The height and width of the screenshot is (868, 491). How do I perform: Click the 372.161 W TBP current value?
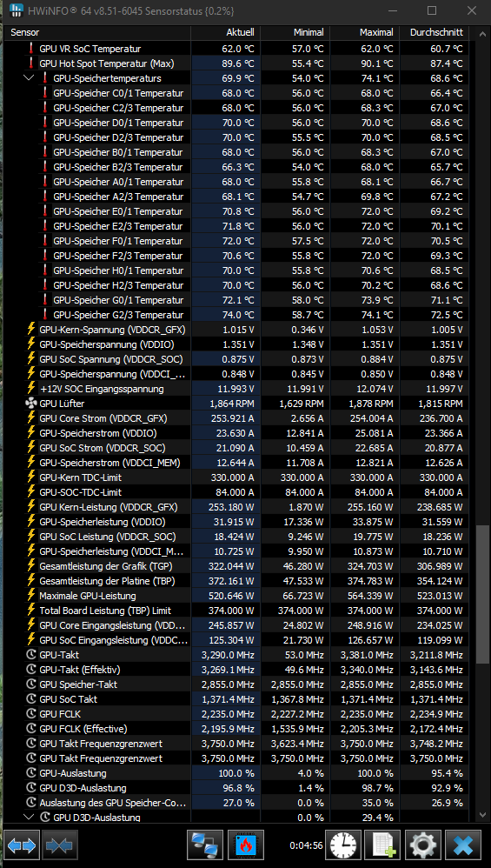[x=231, y=581]
